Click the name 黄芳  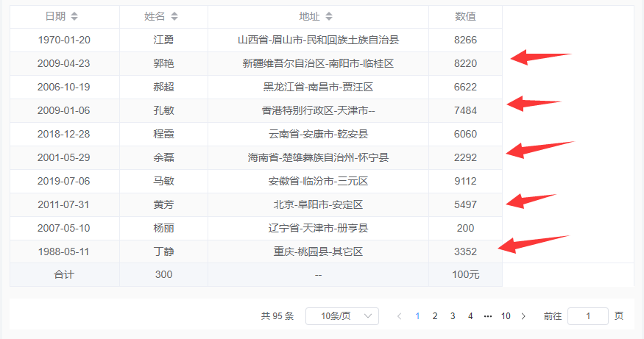(163, 204)
